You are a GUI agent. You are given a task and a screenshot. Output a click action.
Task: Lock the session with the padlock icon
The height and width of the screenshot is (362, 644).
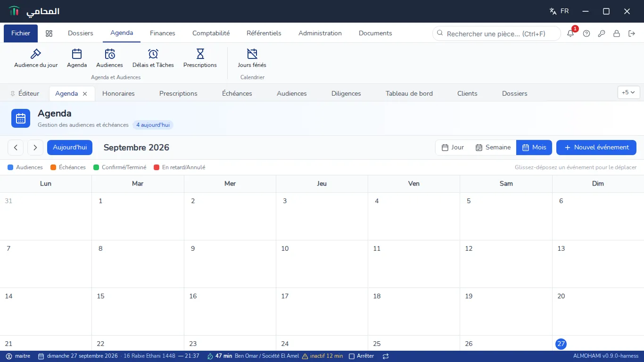(617, 33)
